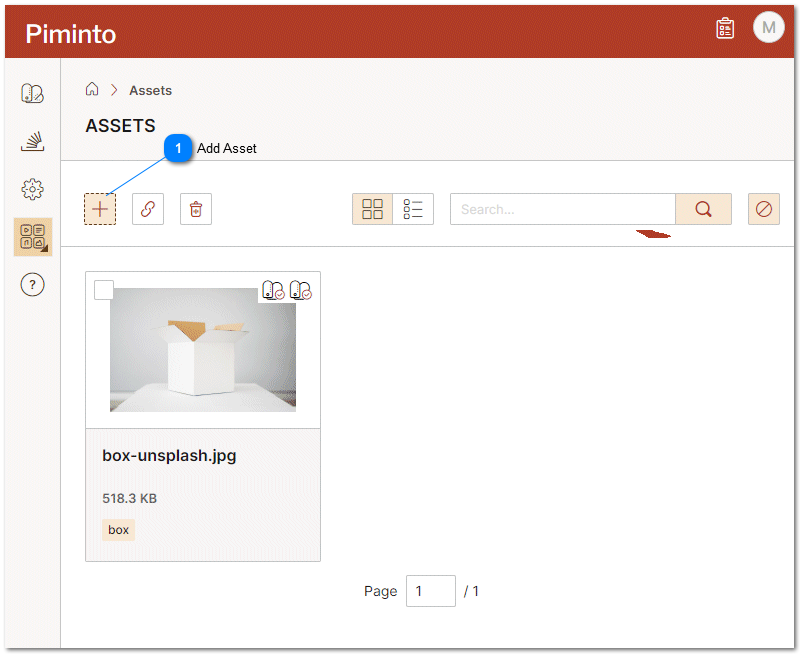This screenshot has height=657, width=803.
Task: Clear the search with the cancel button
Action: point(763,209)
